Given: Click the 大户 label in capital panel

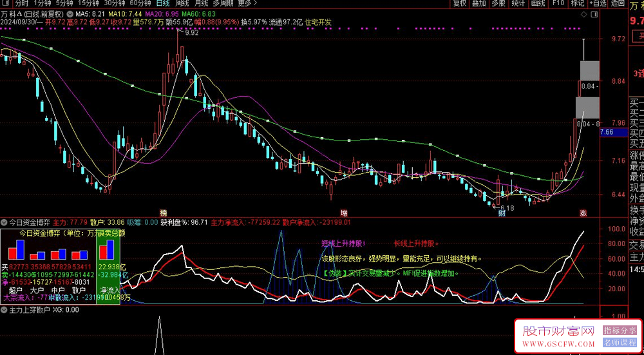Looking at the screenshot, I should click(37, 290).
